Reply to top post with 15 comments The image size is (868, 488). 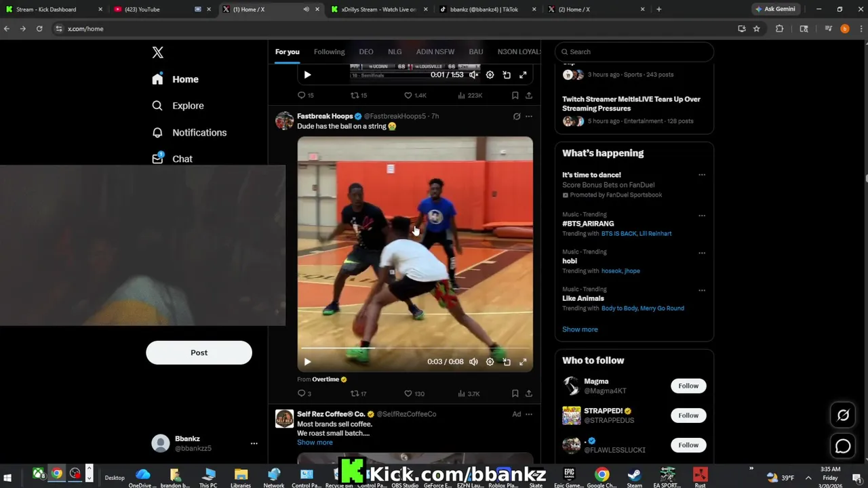pyautogui.click(x=306, y=96)
